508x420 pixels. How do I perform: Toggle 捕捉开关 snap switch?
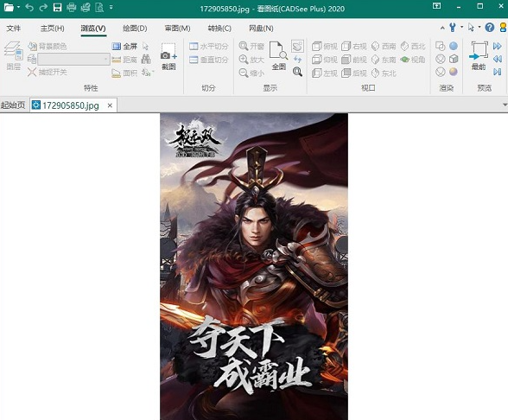pos(48,72)
